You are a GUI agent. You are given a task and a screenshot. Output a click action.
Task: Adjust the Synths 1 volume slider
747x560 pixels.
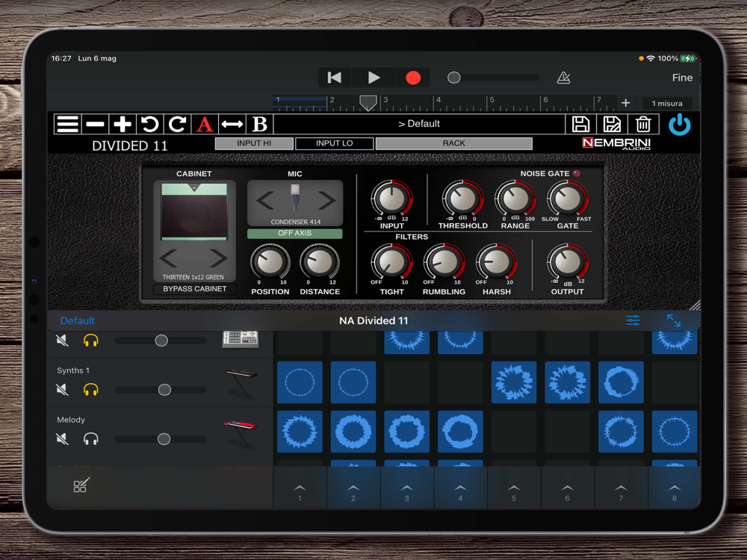[164, 390]
